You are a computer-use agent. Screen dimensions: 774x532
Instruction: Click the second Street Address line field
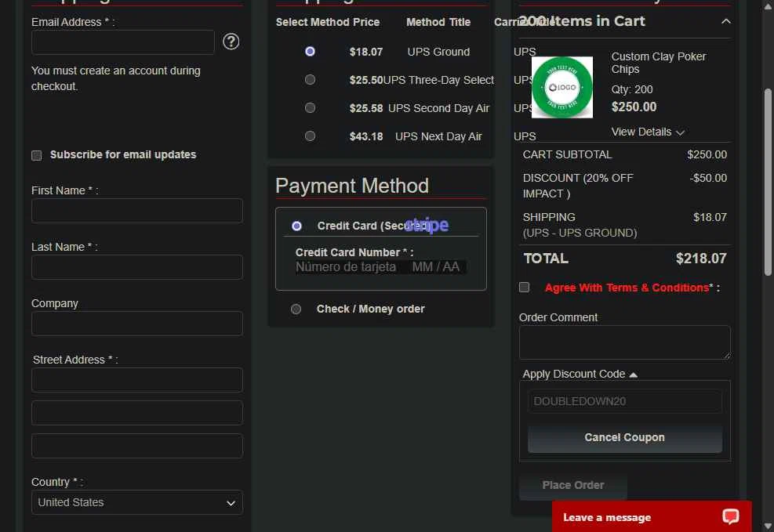point(136,413)
